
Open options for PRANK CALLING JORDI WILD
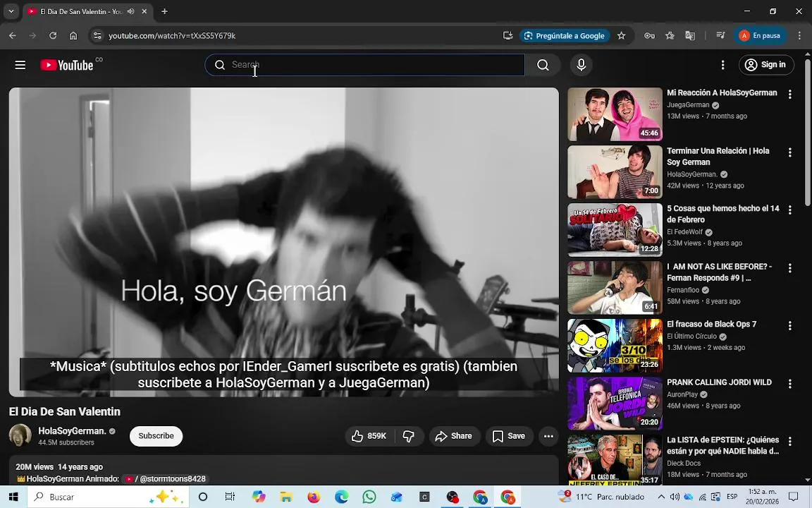pyautogui.click(x=789, y=384)
